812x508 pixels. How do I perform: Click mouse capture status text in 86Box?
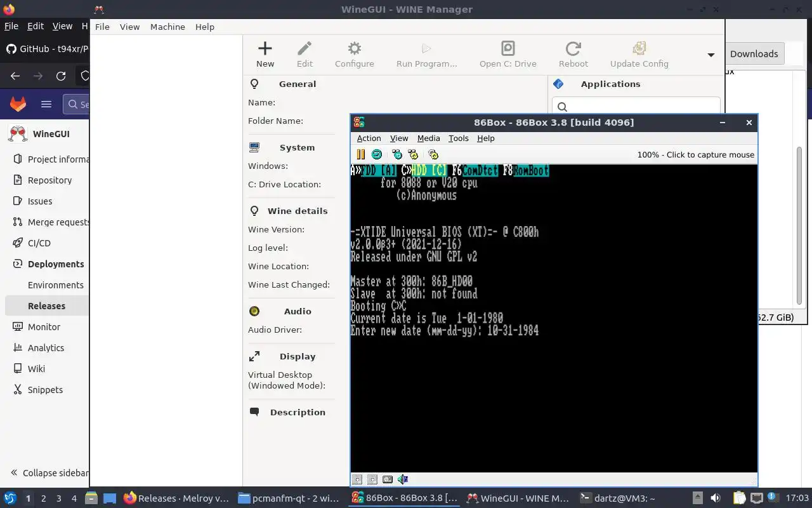tap(696, 154)
